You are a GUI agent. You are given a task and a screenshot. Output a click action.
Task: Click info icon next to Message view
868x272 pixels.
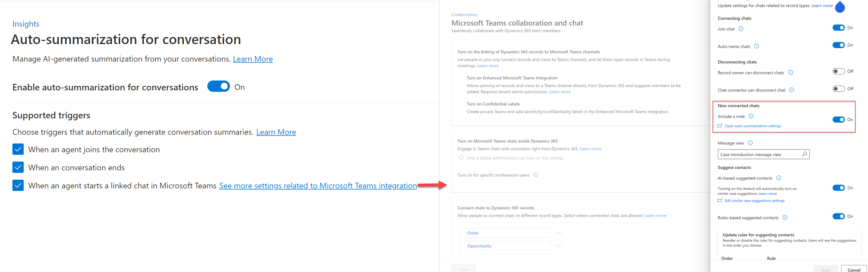(x=750, y=143)
